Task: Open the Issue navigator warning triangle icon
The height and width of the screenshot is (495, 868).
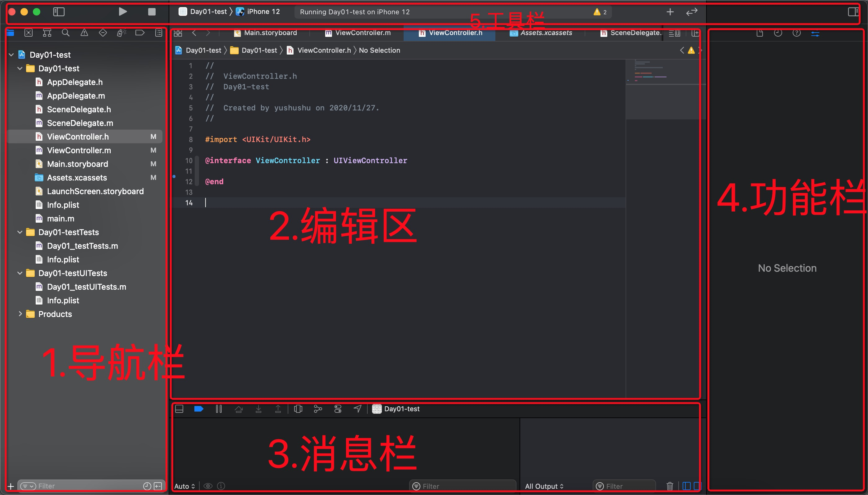Action: pyautogui.click(x=84, y=33)
